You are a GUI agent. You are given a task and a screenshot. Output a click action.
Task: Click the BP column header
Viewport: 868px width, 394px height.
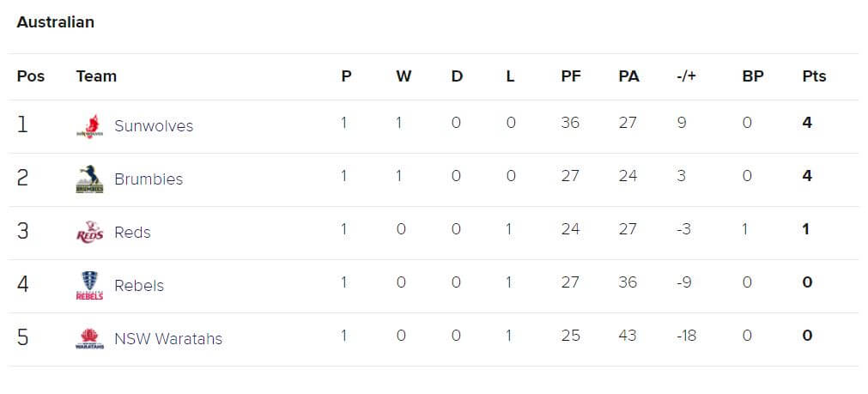pyautogui.click(x=753, y=76)
